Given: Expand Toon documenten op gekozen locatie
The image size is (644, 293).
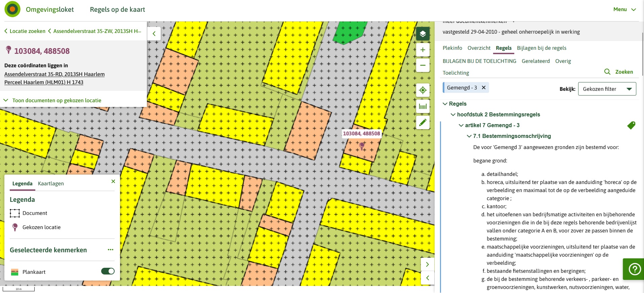Looking at the screenshot, I should [x=52, y=100].
